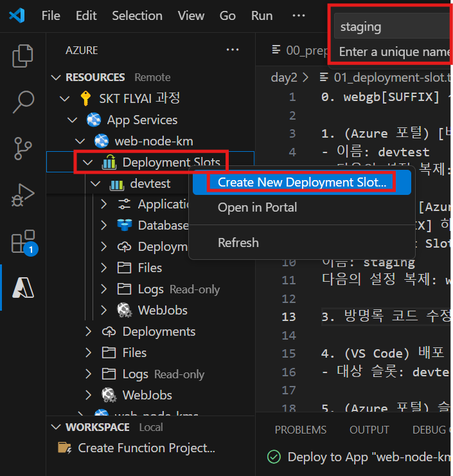Click the VS Code logo icon
This screenshot has height=476, width=453.
(x=17, y=15)
